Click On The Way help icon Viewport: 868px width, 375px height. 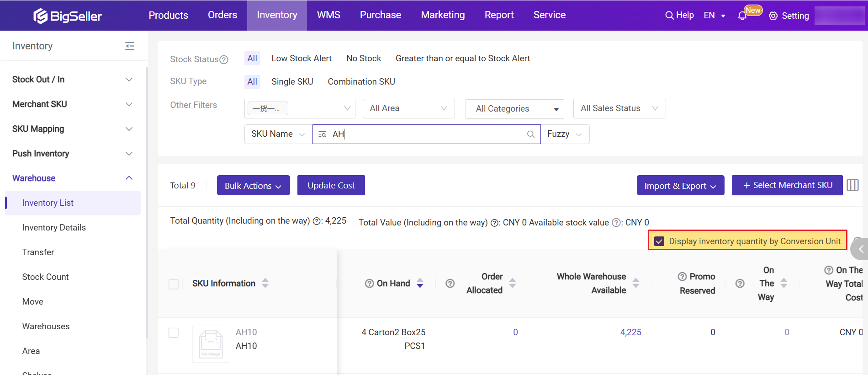(740, 284)
